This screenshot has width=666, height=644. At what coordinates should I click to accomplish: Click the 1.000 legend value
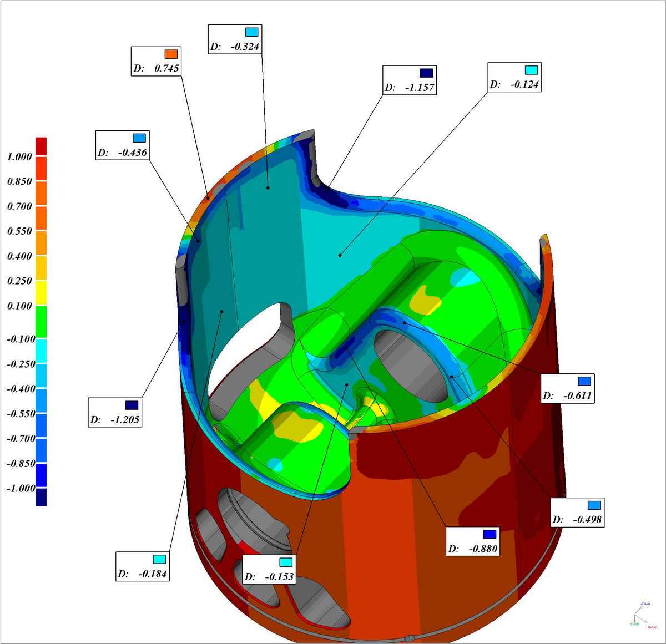coord(19,156)
